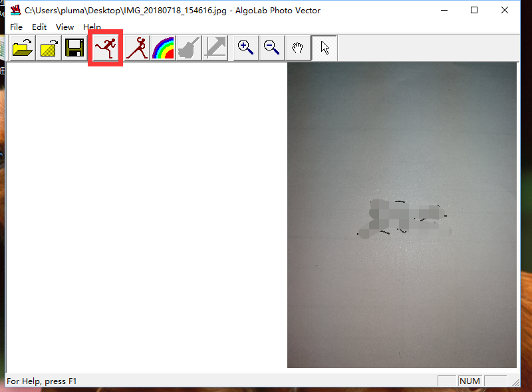Select the zoom out magnifier tool
The image size is (532, 392).
pyautogui.click(x=272, y=48)
